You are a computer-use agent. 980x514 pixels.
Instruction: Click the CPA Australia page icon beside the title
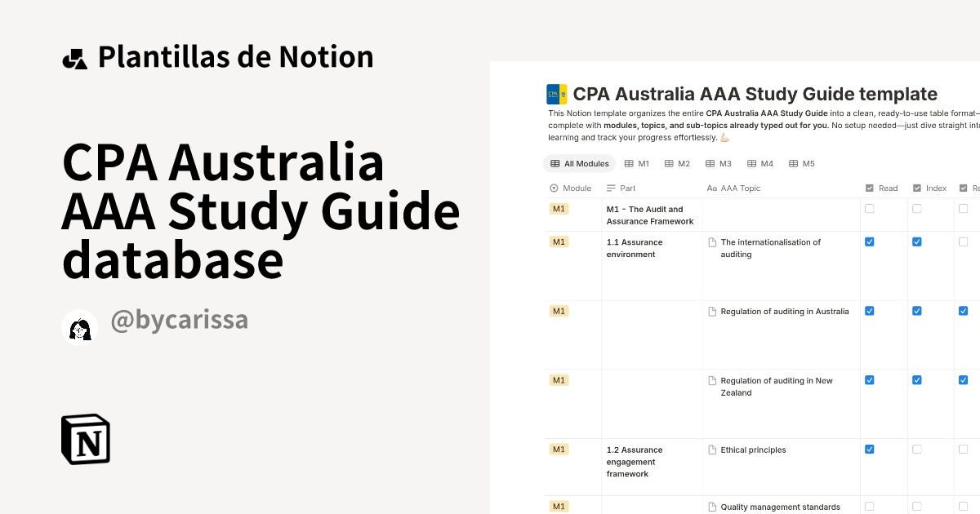[x=556, y=94]
